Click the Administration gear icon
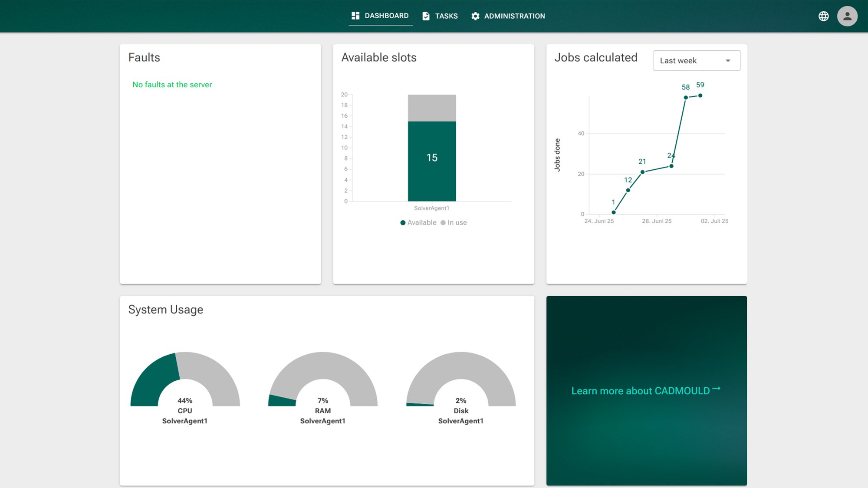The image size is (868, 488). click(475, 16)
